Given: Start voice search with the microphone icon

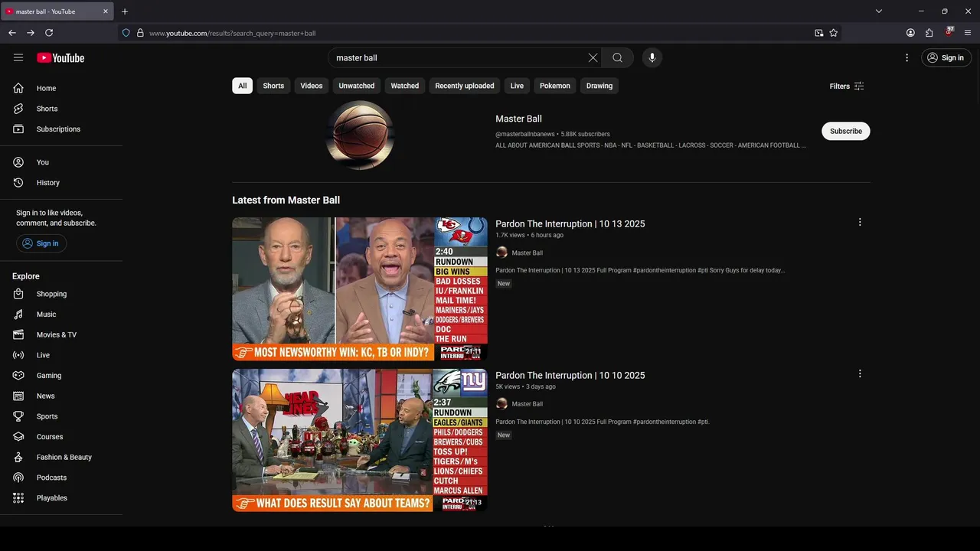Looking at the screenshot, I should [652, 57].
